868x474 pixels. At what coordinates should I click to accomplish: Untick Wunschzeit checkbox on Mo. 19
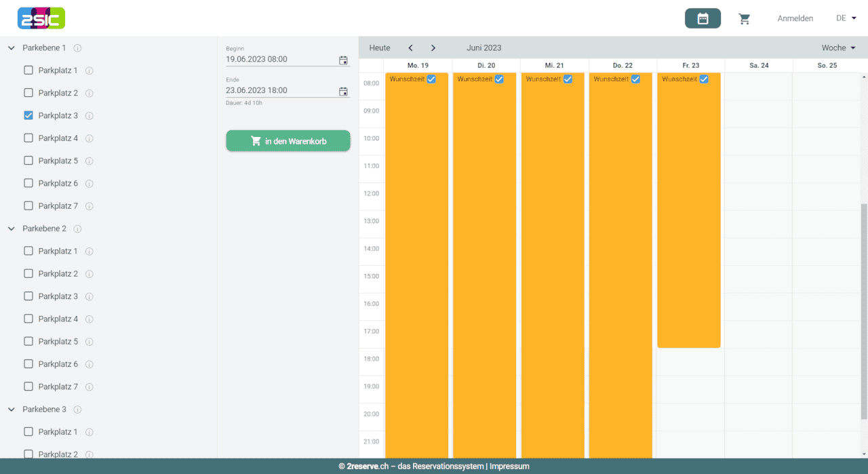click(x=431, y=79)
